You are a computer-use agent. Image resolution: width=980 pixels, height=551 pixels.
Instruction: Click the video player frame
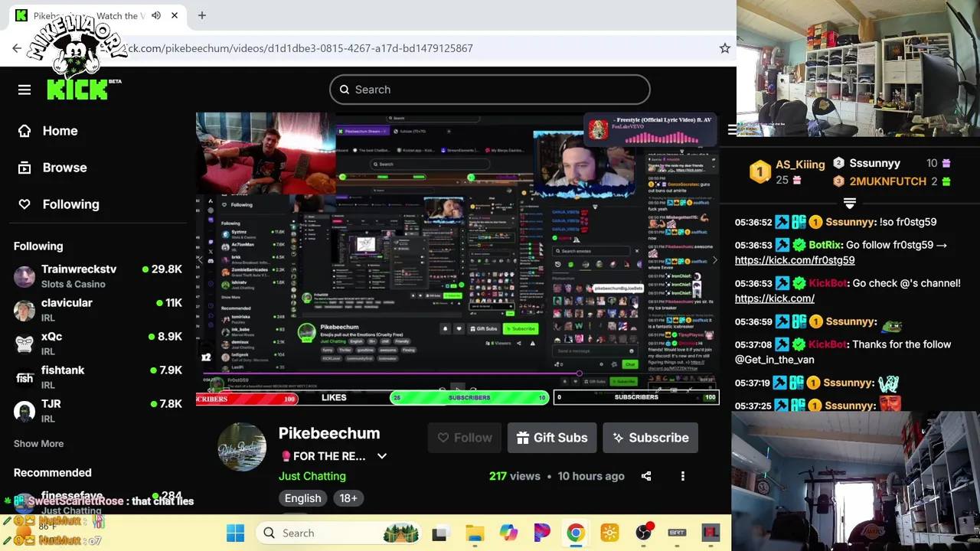(x=458, y=259)
